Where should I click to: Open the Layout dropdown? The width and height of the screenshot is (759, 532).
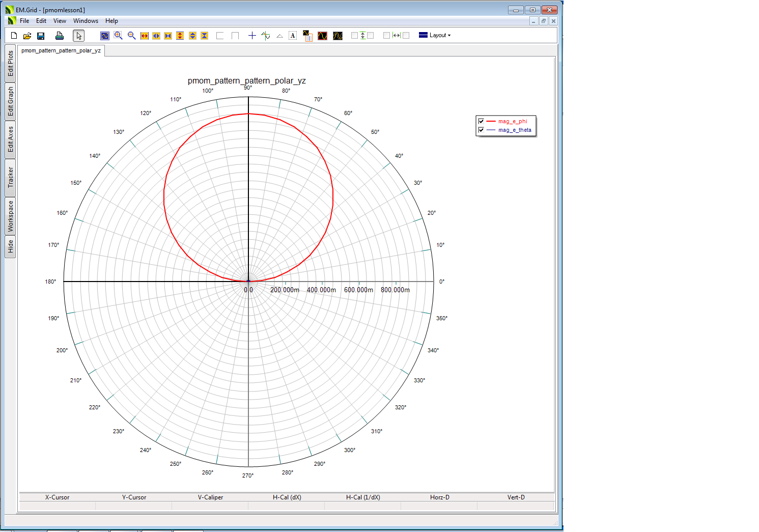[435, 35]
